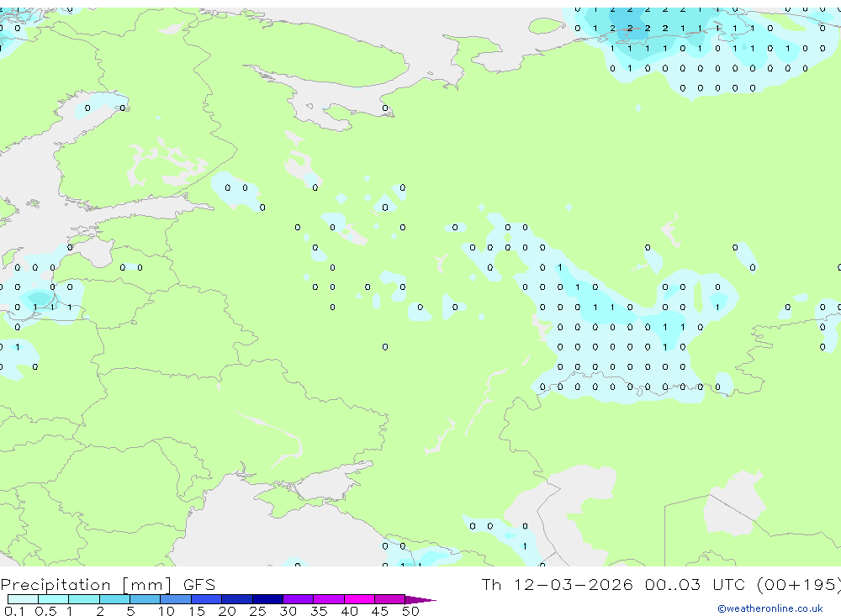This screenshot has height=616, width=841.
Task: Click the '0.5' legend scale label
Action: coord(45,611)
